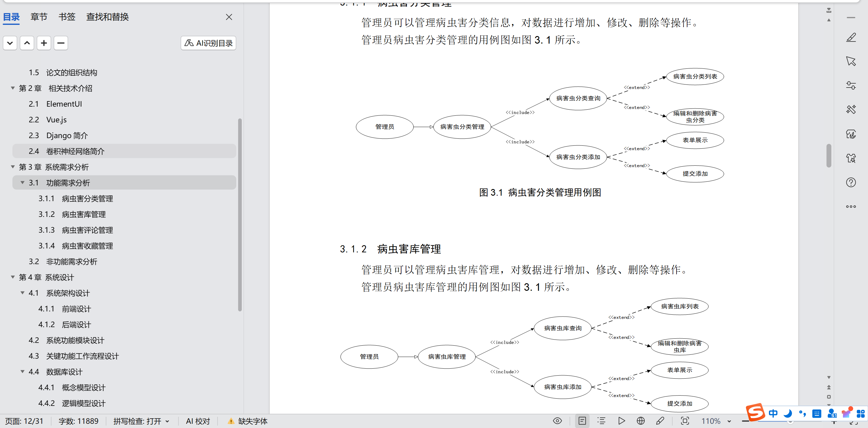This screenshot has width=868, height=428.
Task: Open the Sogou user account icon
Action: (832, 413)
